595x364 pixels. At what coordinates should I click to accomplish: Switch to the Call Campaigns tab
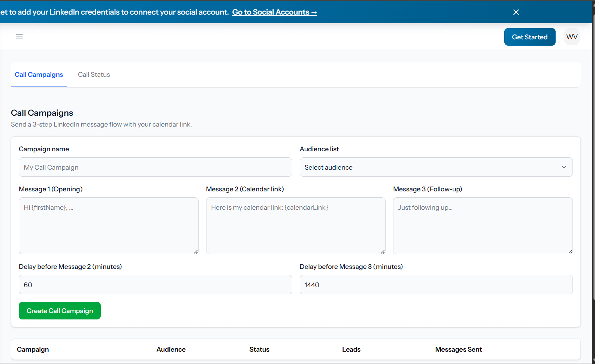pyautogui.click(x=39, y=75)
